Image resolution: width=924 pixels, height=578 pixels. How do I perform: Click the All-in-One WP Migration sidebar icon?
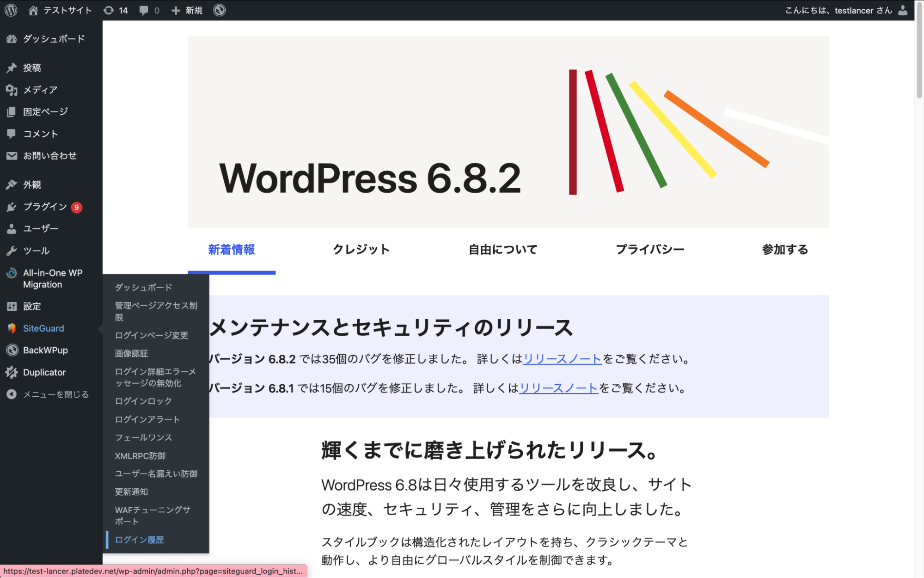(11, 273)
